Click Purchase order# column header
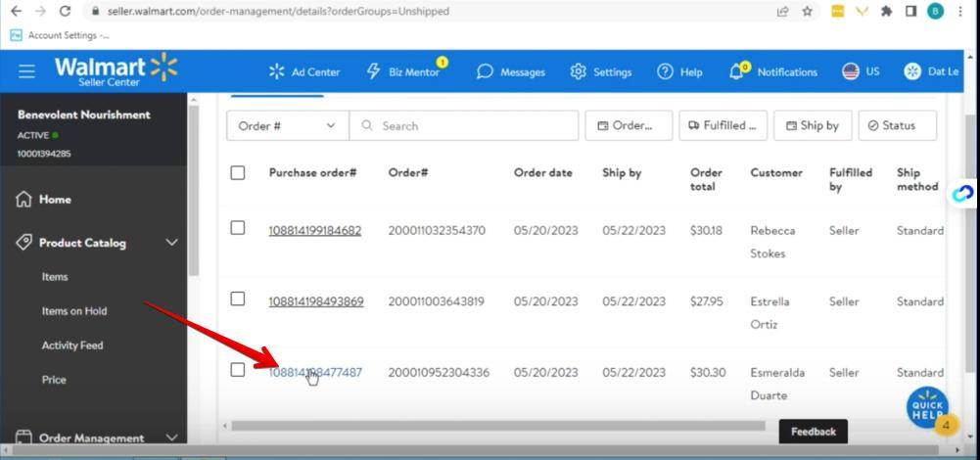The height and width of the screenshot is (460, 980). pyautogui.click(x=312, y=172)
